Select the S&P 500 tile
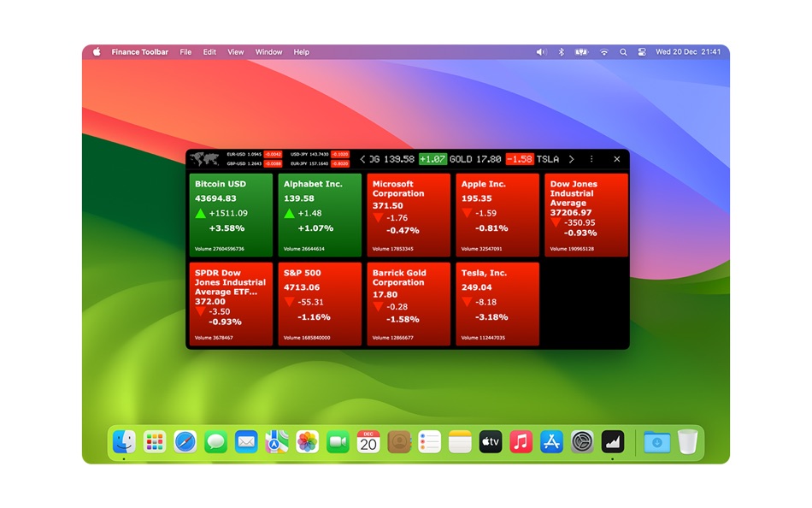Screen dimensions: 812x508 320,304
